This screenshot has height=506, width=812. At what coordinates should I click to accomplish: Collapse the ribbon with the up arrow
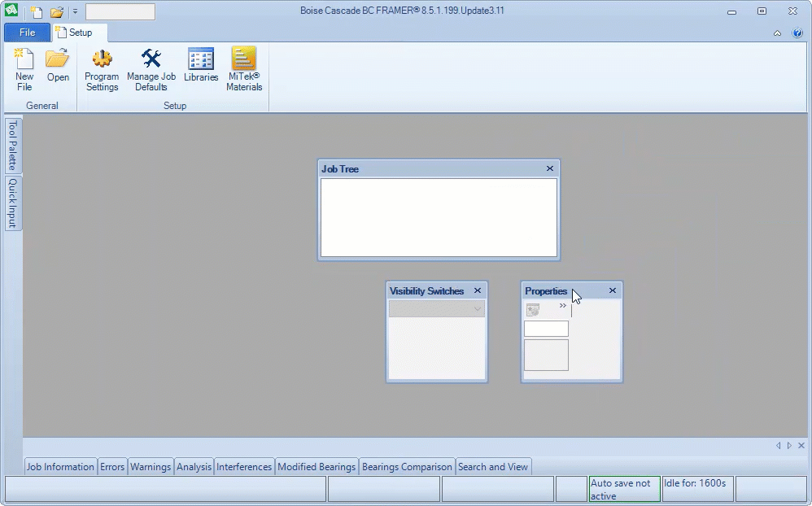point(777,33)
